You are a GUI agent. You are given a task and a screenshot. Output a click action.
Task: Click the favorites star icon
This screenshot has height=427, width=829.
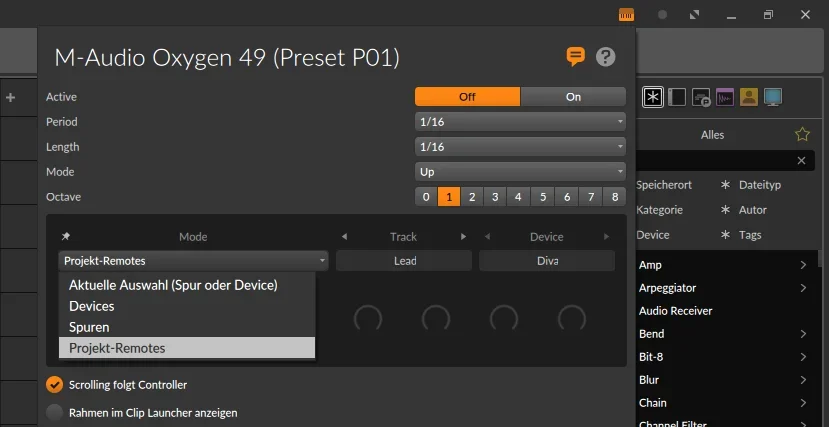(x=802, y=134)
